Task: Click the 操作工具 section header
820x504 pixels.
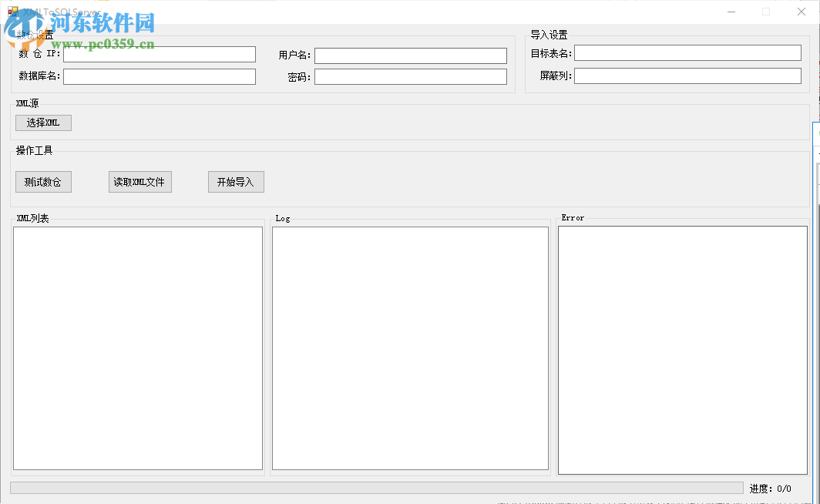Action: click(35, 150)
